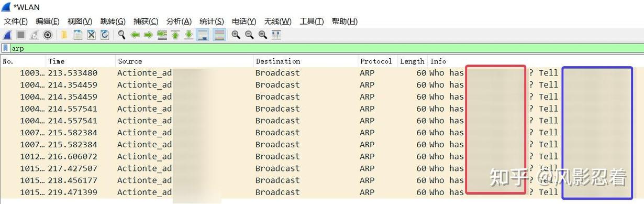Toggle packet list colorization
644x204 pixels.
coord(219,35)
